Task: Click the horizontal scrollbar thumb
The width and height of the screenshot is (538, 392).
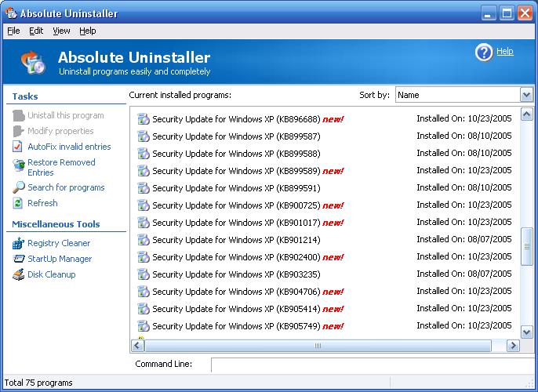Action: tap(318, 346)
